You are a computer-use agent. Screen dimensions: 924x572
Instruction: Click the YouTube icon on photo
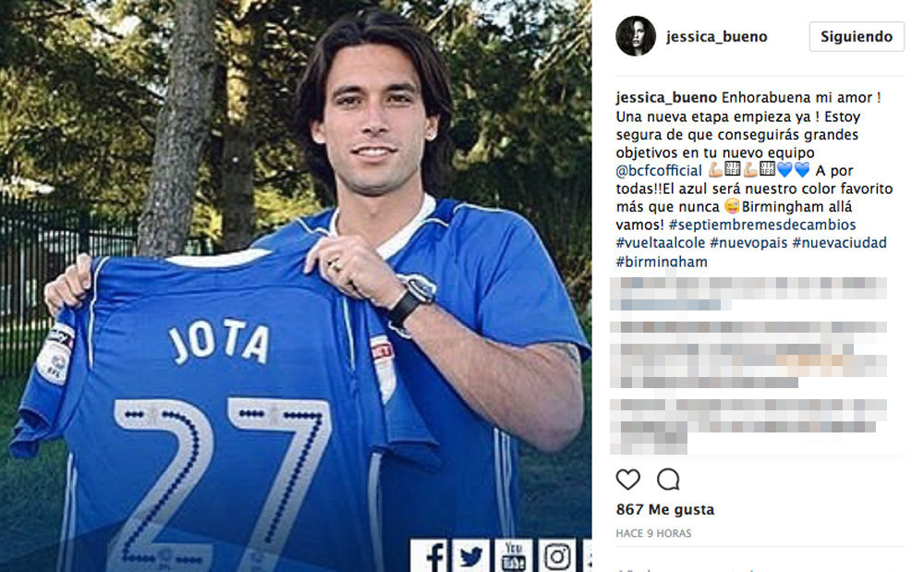tap(513, 555)
